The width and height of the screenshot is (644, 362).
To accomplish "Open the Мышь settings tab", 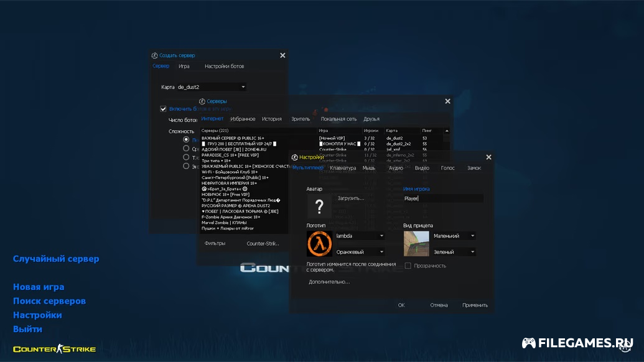I will pyautogui.click(x=369, y=168).
